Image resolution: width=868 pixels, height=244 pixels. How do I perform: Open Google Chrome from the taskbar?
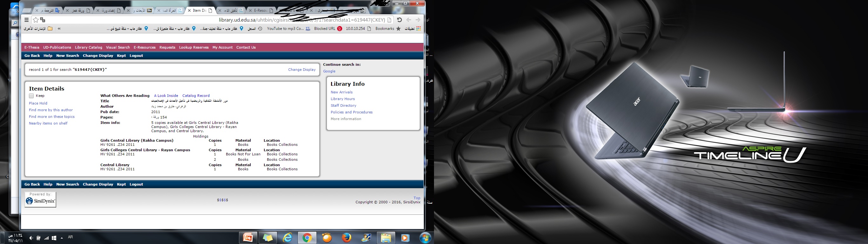tap(307, 238)
